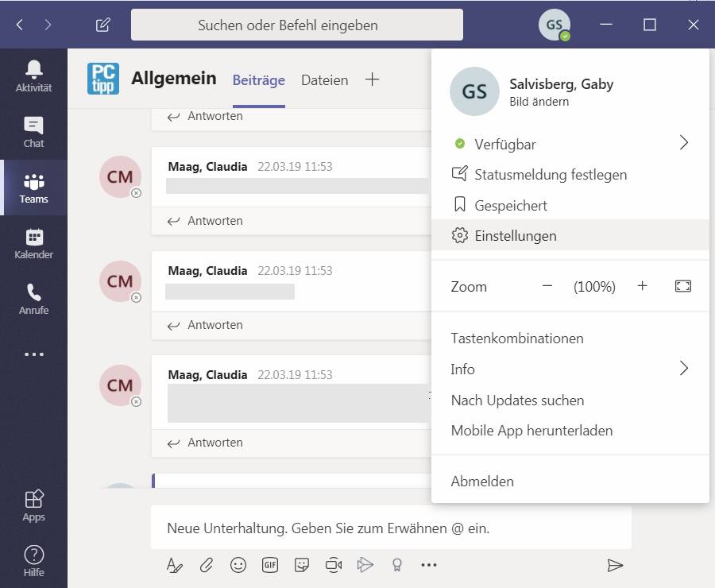This screenshot has width=715, height=588.
Task: Click search or command box
Action: point(297,25)
